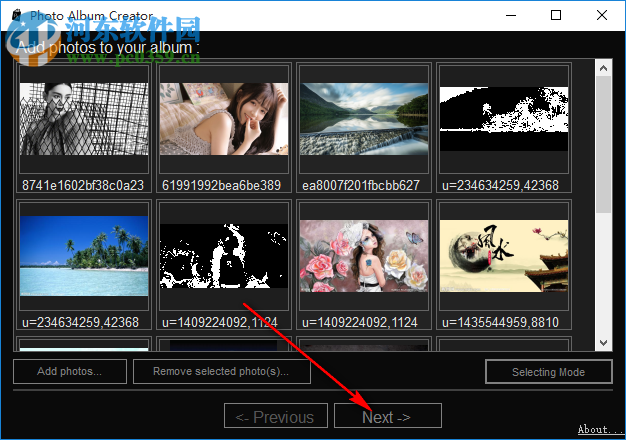
Task: Select the mountain lake landscape thumbnail
Action: (364, 119)
